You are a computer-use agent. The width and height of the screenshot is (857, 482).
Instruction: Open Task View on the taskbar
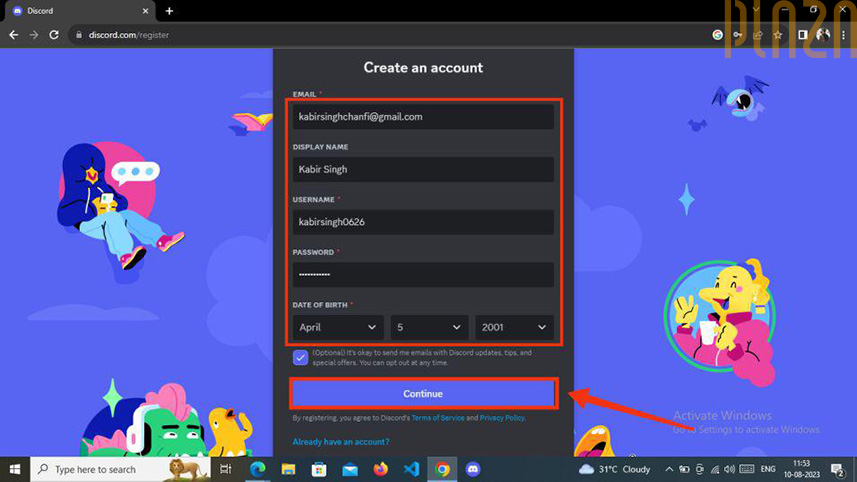tap(225, 469)
